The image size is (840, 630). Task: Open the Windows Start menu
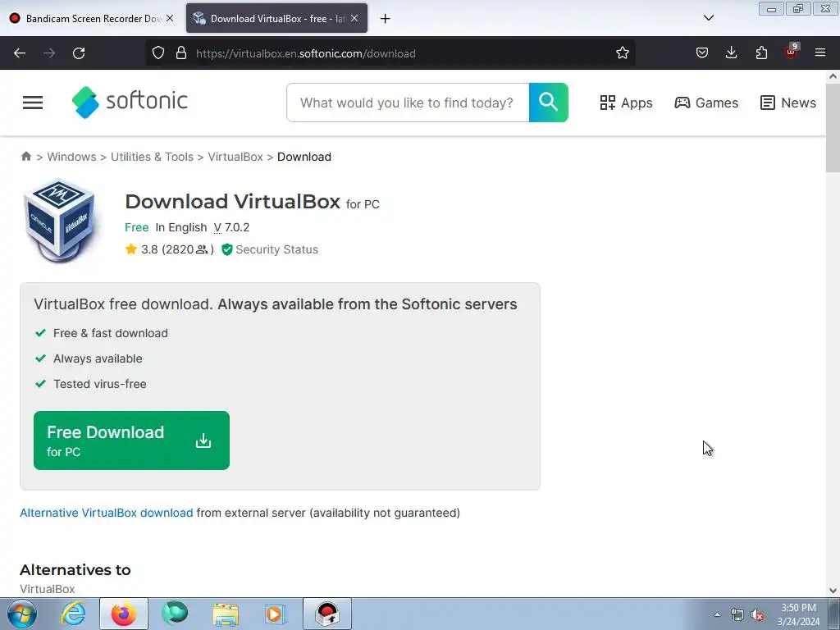pyautogui.click(x=21, y=614)
